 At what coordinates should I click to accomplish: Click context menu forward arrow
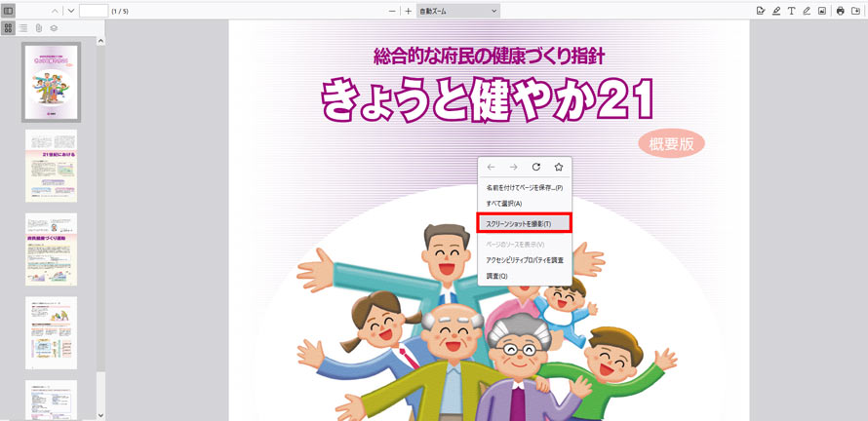[513, 167]
